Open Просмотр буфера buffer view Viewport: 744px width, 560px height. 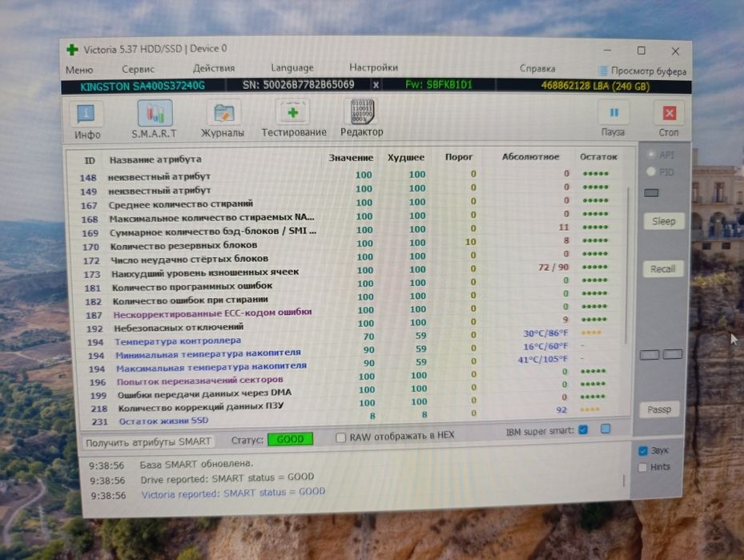coord(642,71)
